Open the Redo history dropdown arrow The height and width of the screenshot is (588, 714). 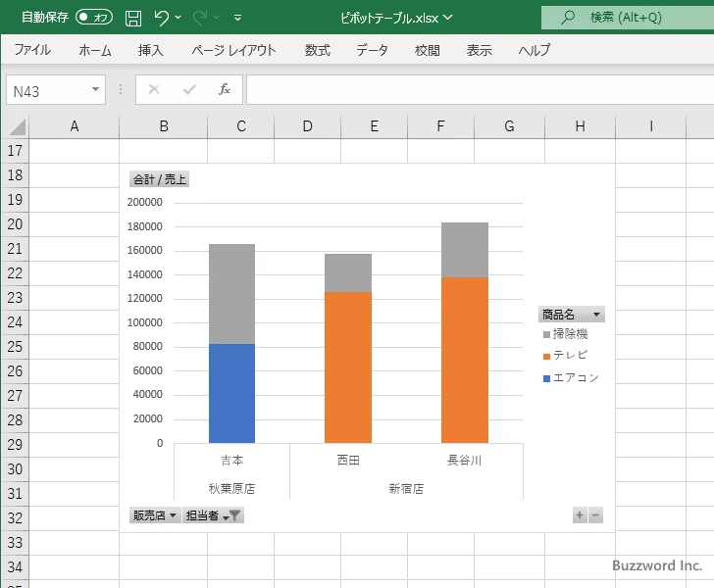click(x=217, y=18)
